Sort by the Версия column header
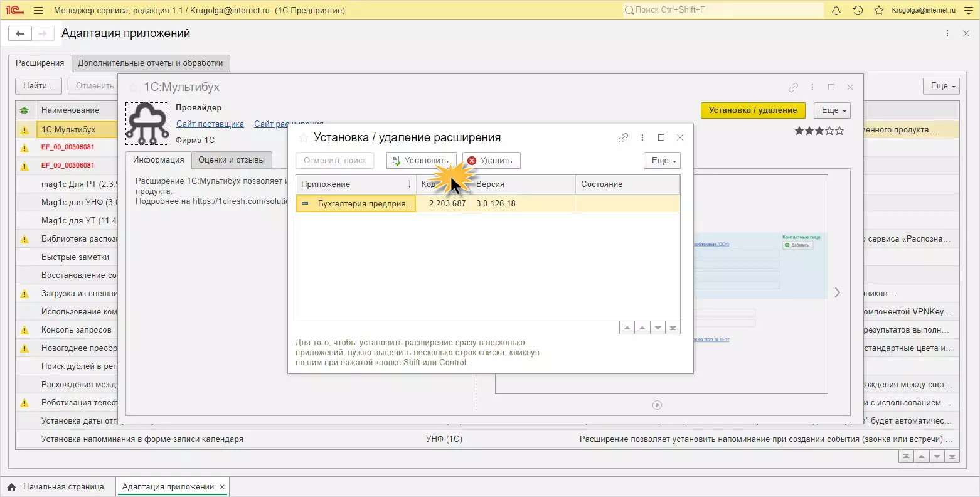The image size is (980, 497). 523,184
